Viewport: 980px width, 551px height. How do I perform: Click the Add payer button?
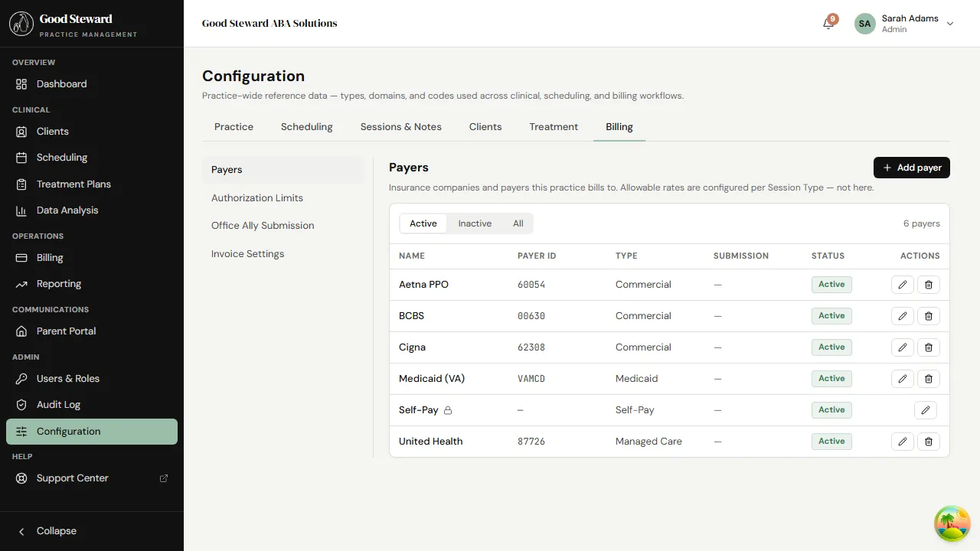click(x=911, y=168)
